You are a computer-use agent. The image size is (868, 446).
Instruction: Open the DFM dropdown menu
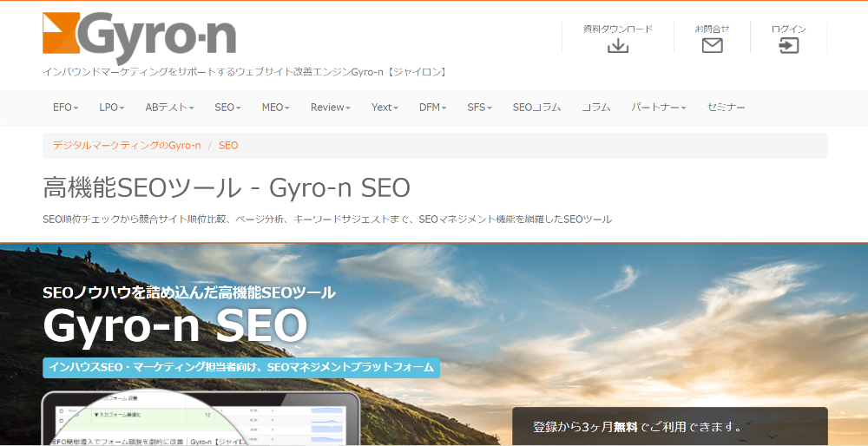click(432, 108)
